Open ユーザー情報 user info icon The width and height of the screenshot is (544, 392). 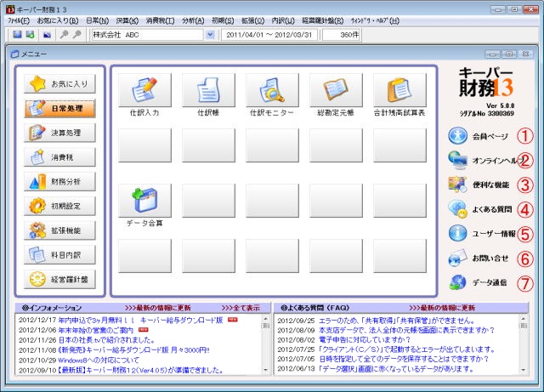pos(457,233)
